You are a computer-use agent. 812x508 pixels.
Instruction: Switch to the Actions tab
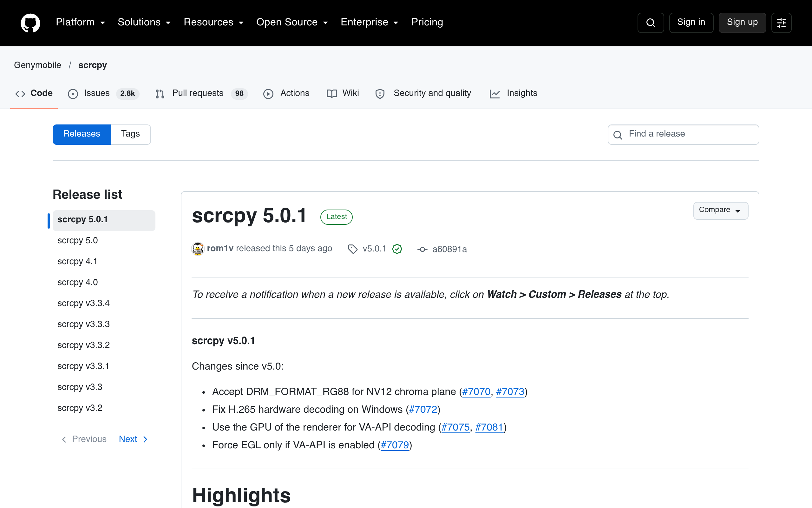(286, 93)
